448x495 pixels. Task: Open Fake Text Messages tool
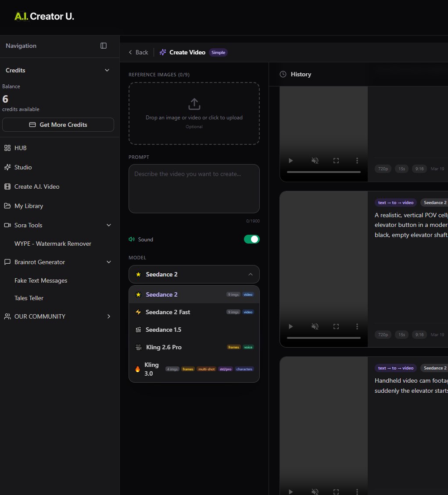41,280
